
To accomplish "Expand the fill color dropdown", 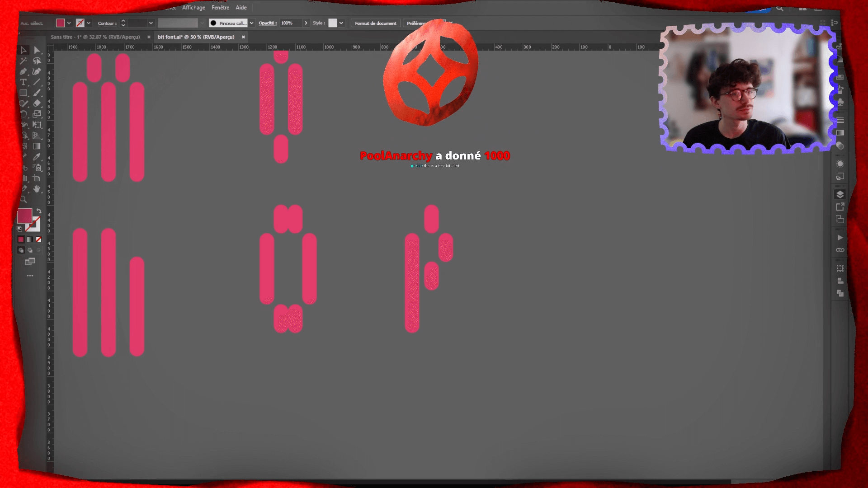I will pos(69,23).
